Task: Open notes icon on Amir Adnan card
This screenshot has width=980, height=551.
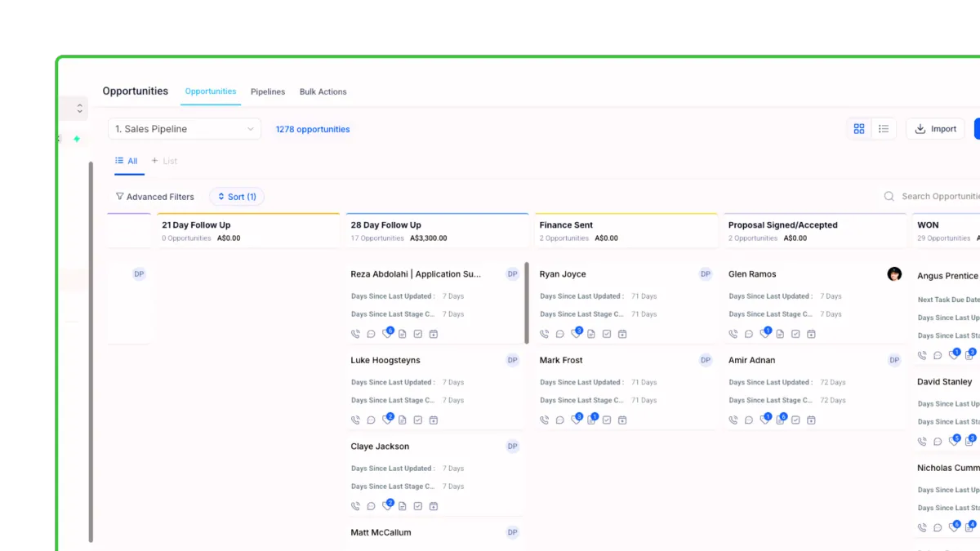Action: [781, 420]
